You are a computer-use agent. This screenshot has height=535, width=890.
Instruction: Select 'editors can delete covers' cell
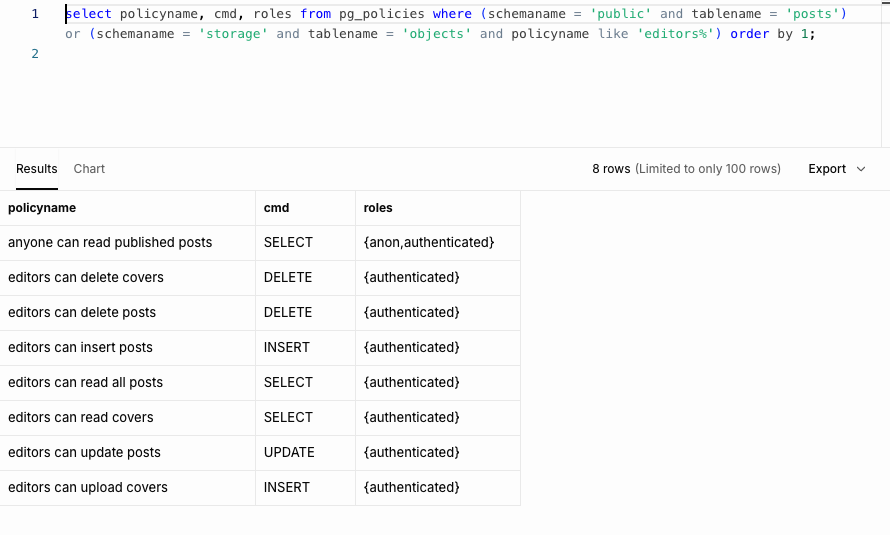(x=128, y=278)
